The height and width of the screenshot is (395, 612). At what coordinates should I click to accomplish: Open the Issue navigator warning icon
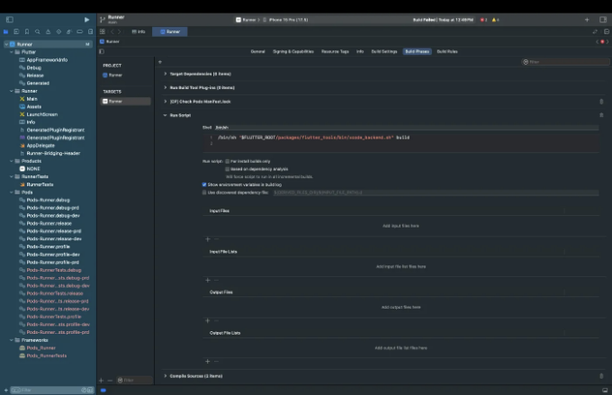point(48,32)
